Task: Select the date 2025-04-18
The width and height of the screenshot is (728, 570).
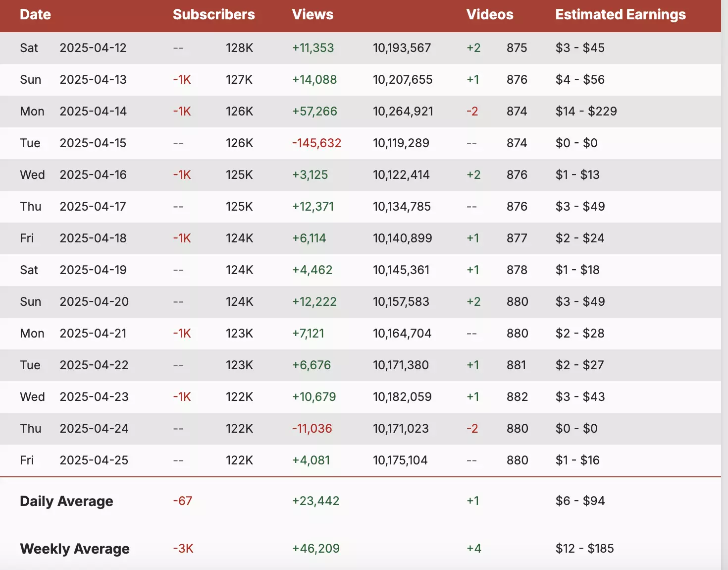Action: click(93, 238)
